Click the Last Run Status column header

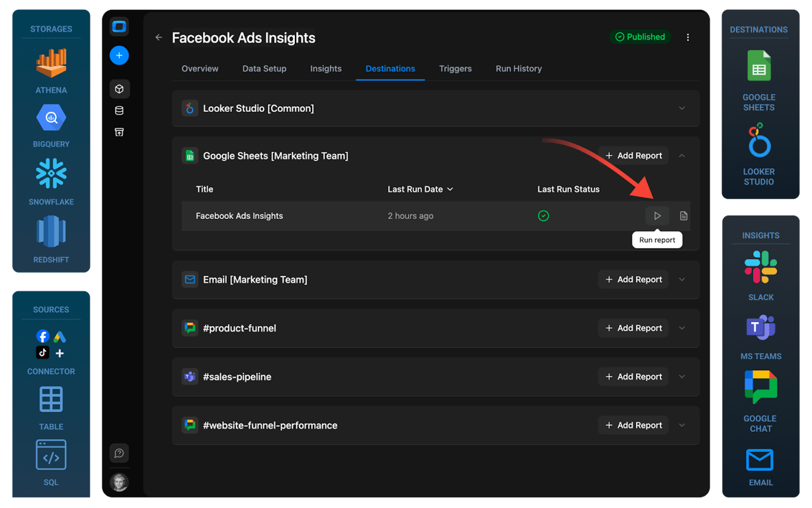[569, 189]
